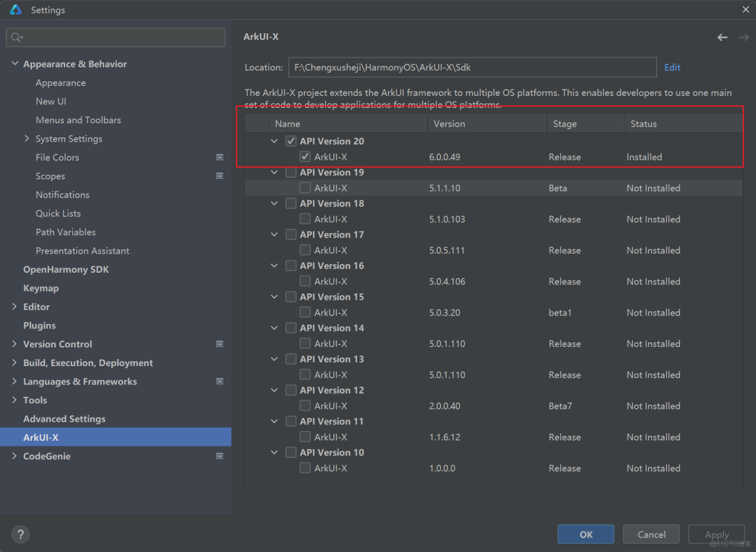
Task: Click the forward navigation arrow icon
Action: [744, 38]
